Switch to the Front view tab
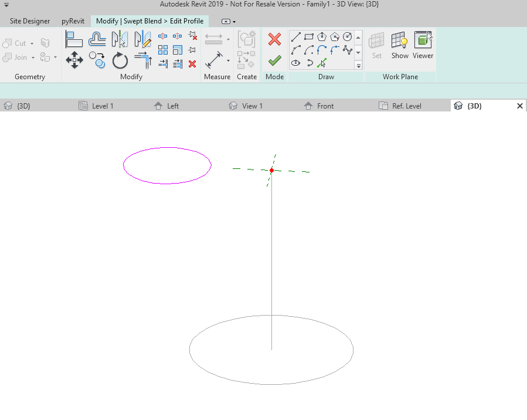Viewport: 527px width, 420px height. 324,106
